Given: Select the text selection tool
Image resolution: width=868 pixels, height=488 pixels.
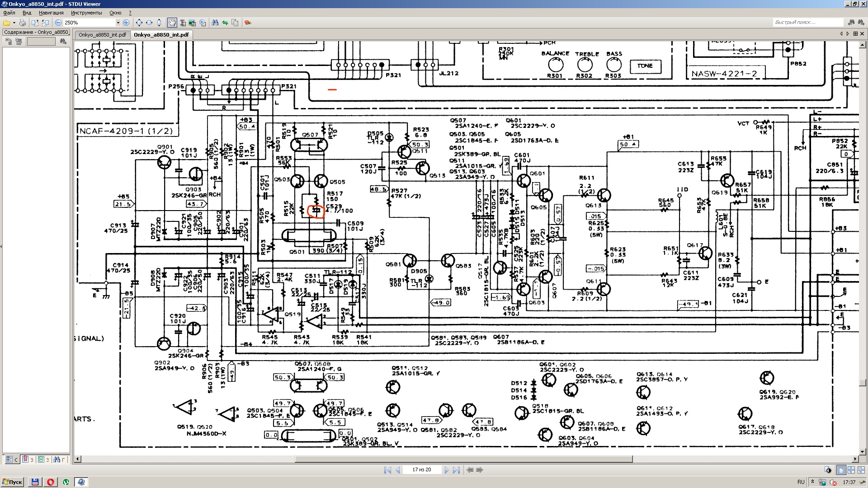Looking at the screenshot, I should click(x=183, y=23).
